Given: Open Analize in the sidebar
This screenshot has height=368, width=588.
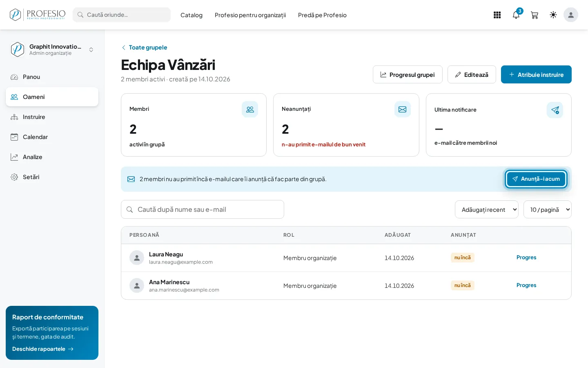Looking at the screenshot, I should [52, 157].
